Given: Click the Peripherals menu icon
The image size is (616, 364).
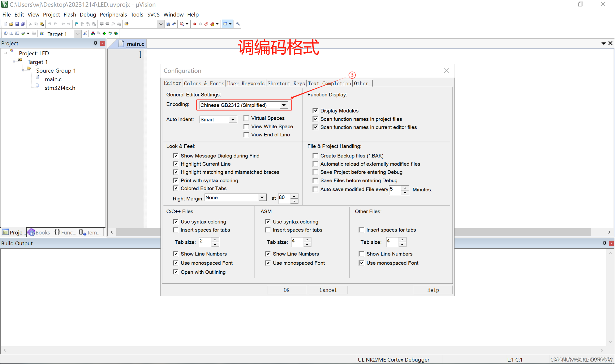Looking at the screenshot, I should 112,14.
